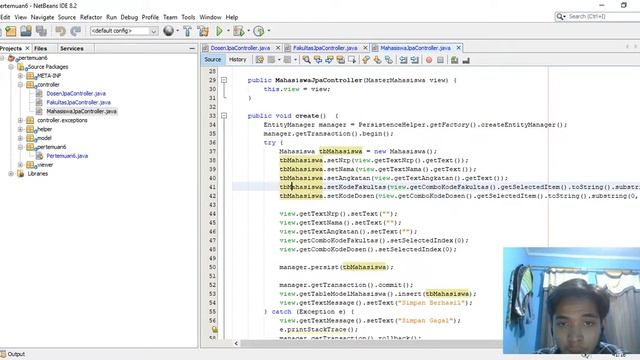Open the Output panel button
640x360 pixels.
[13, 354]
